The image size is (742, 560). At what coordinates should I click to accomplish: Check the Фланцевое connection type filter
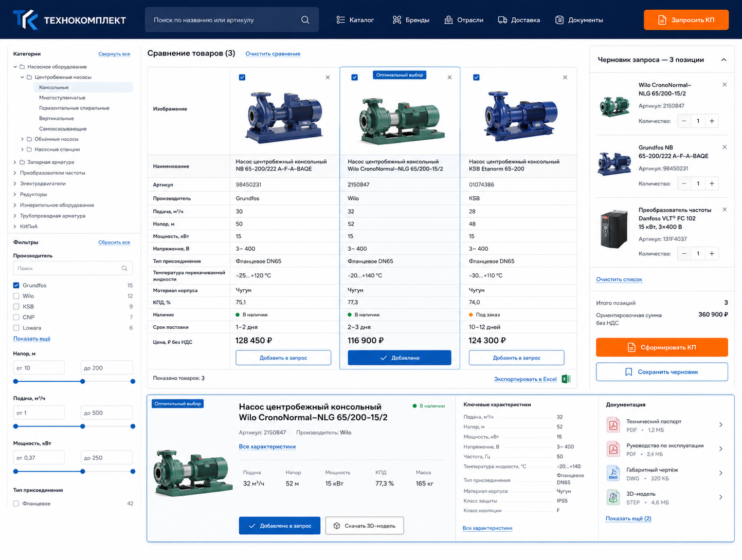16,503
